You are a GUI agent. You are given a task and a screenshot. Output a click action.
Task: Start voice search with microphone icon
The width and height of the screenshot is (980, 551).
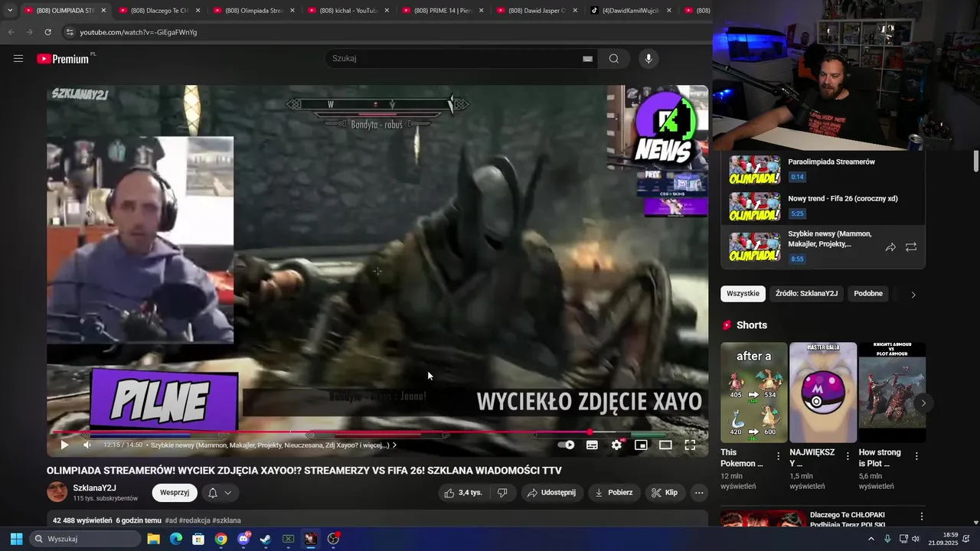[x=648, y=58]
